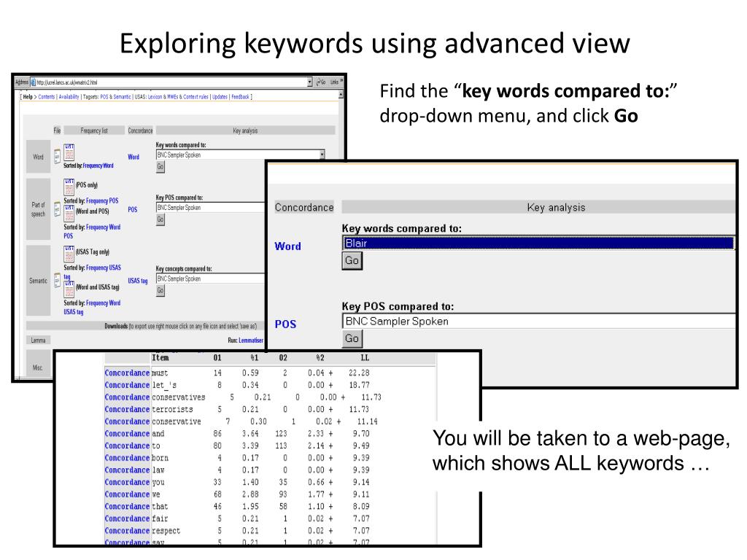The width and height of the screenshot is (747, 560).
Task: Open Lexicon & MWEs & Context rules link
Action: (178, 97)
